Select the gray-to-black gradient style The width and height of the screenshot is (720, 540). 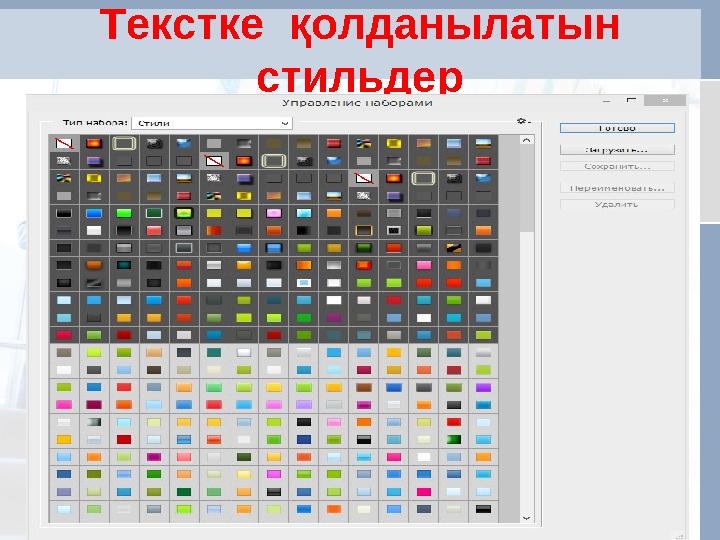click(94, 422)
